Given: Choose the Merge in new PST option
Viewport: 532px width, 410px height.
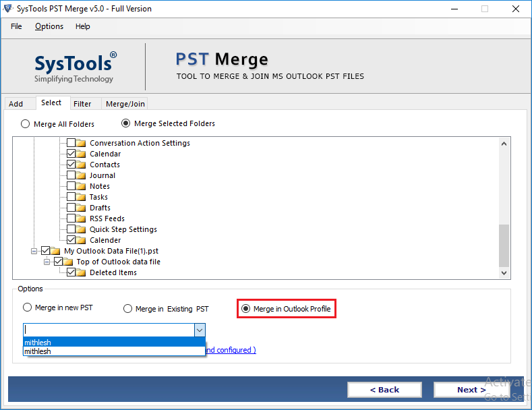Looking at the screenshot, I should (27, 307).
